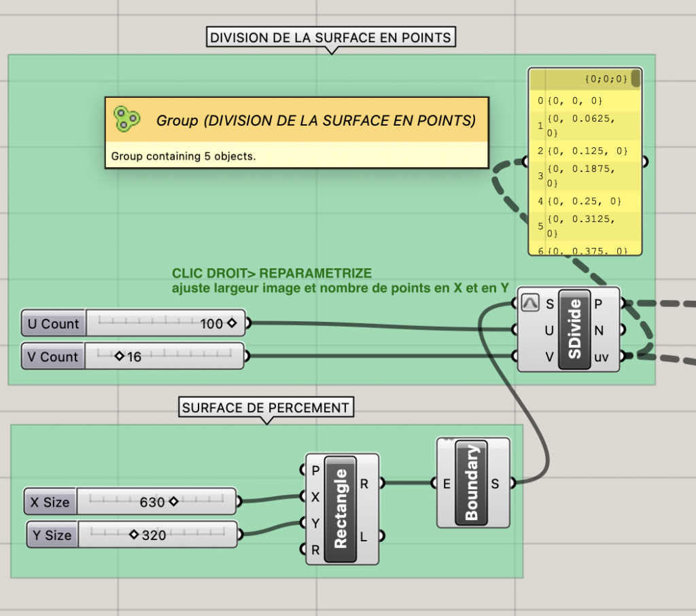Select the SURFACE DE PERCEMENT group label

point(266,408)
